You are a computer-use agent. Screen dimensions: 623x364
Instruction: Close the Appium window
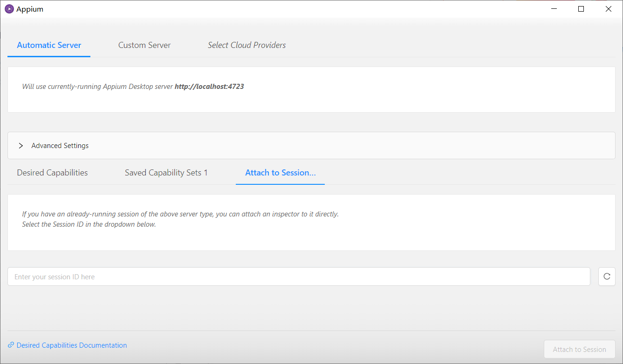coord(609,9)
